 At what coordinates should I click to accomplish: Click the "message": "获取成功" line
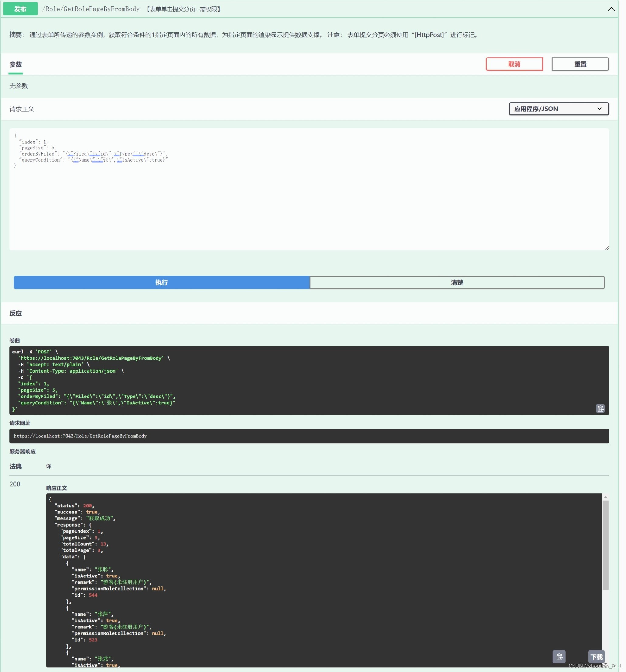85,518
